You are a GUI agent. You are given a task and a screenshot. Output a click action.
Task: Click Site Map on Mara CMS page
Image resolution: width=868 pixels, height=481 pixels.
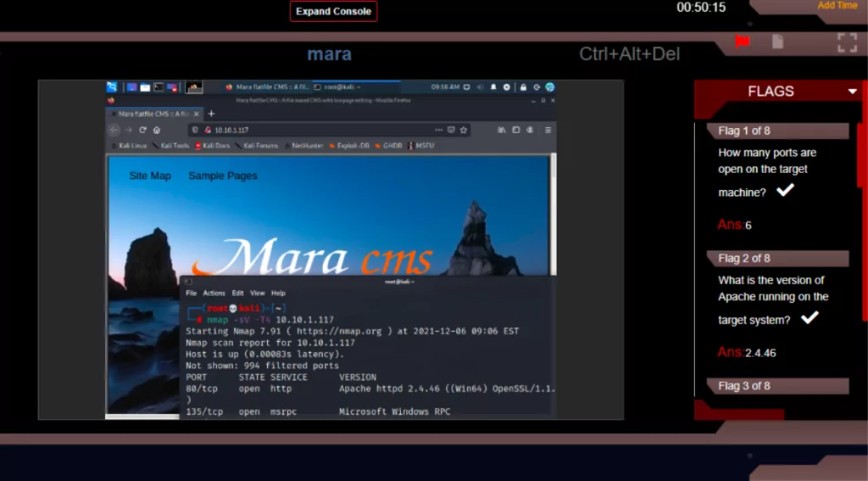point(150,176)
